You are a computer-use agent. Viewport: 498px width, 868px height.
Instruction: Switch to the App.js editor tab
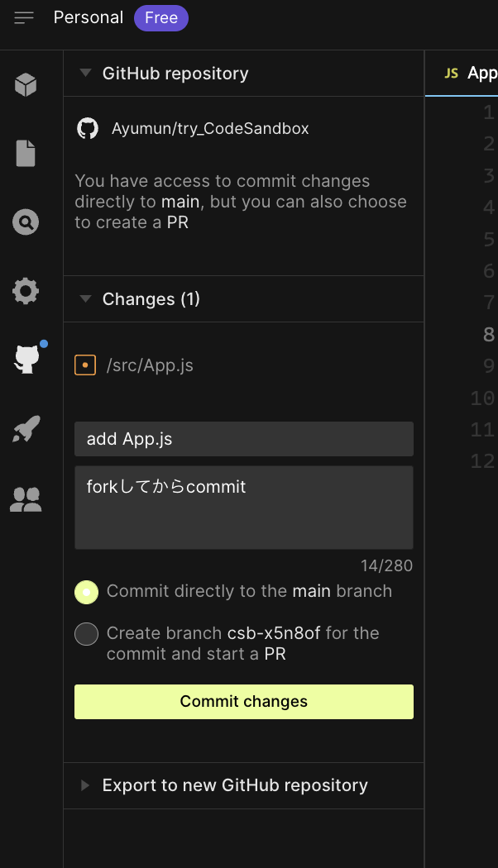point(472,73)
